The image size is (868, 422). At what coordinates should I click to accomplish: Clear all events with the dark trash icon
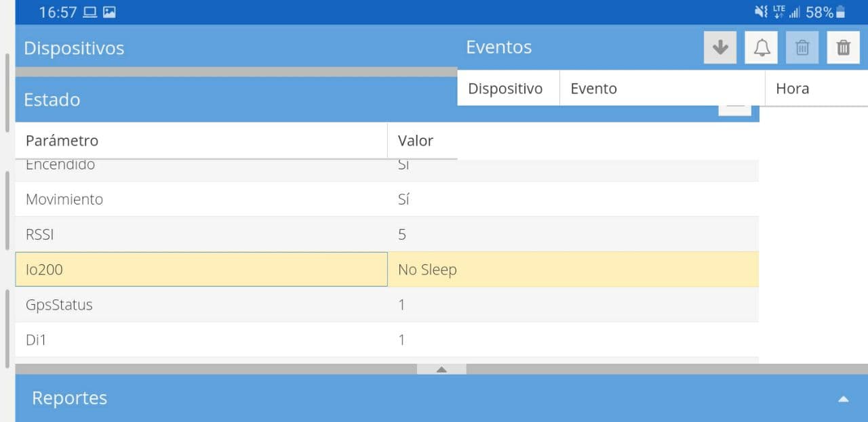pos(844,47)
